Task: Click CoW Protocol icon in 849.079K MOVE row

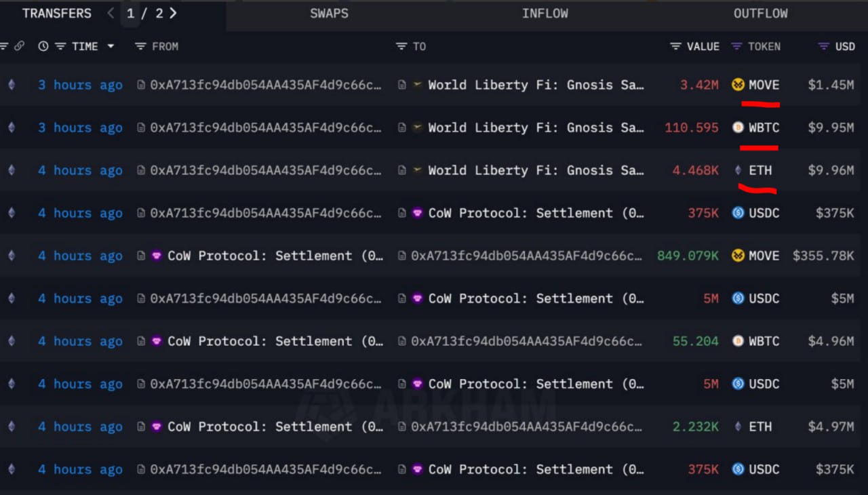Action: (x=157, y=256)
